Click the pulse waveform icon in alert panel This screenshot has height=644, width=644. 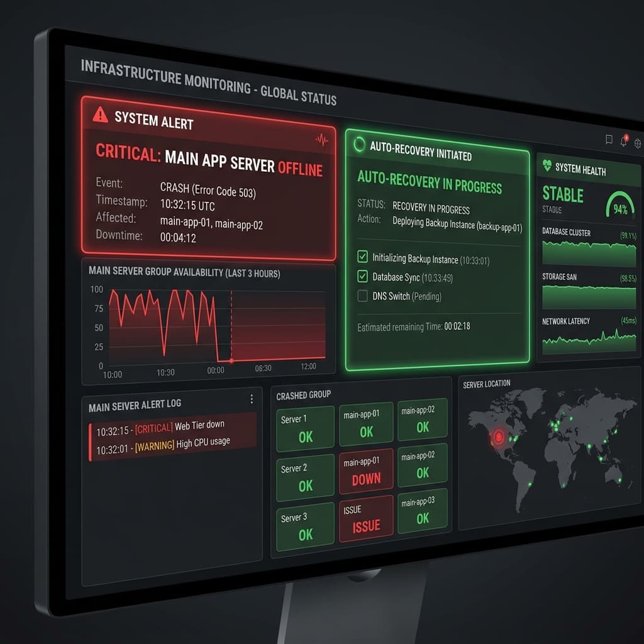click(x=321, y=140)
